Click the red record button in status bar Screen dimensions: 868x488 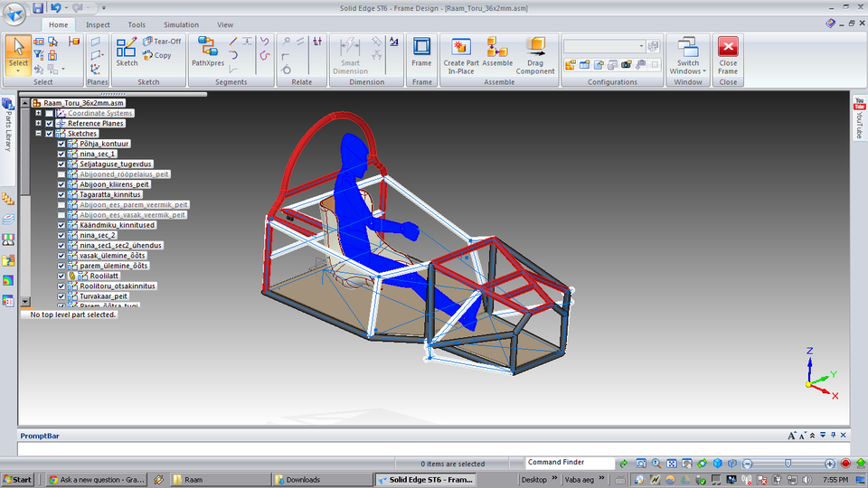[x=845, y=464]
